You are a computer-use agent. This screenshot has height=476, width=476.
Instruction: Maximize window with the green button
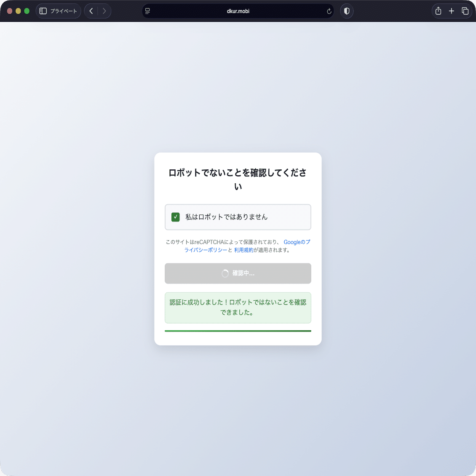[27, 11]
